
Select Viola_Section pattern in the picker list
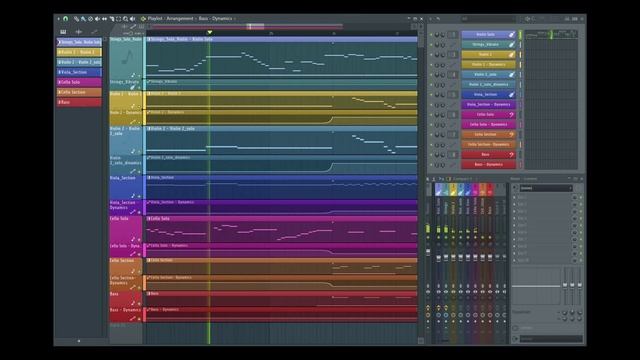tap(79, 72)
